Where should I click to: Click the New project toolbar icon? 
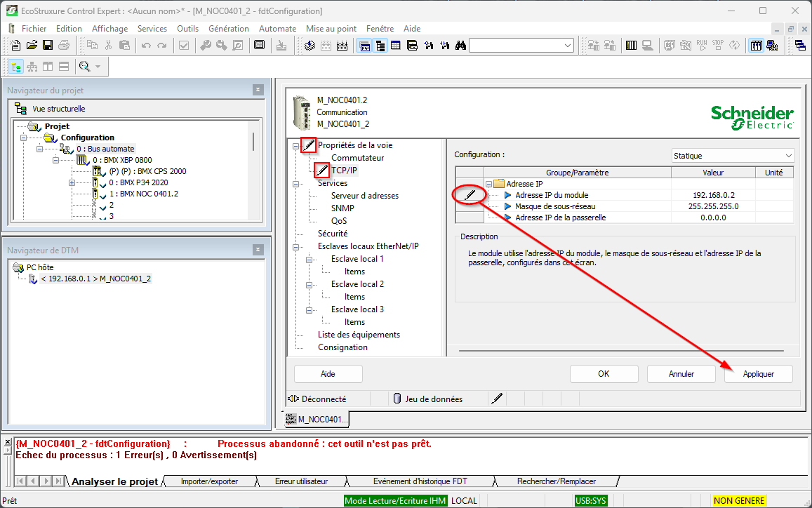click(16, 46)
